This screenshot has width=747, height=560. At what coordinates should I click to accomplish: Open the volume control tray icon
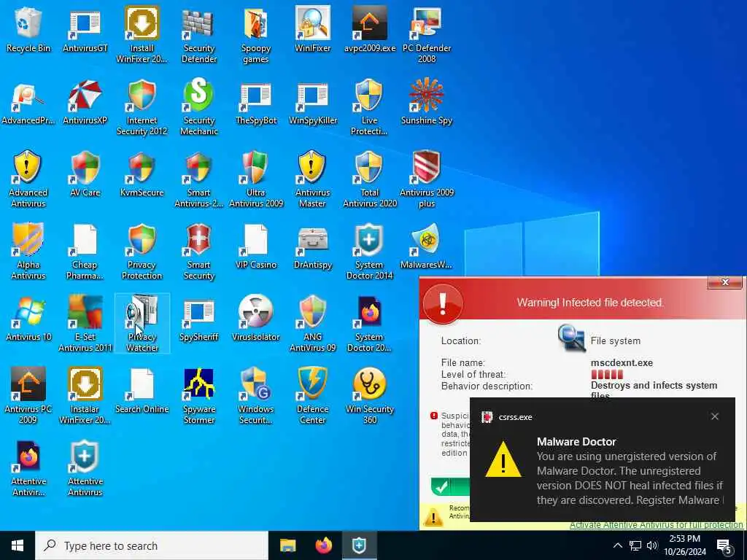click(652, 545)
